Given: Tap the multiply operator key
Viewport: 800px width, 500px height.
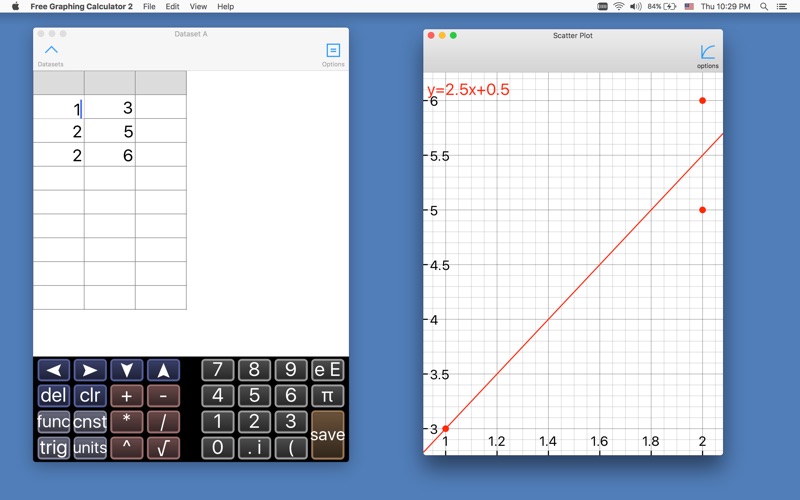Looking at the screenshot, I should coord(127,421).
